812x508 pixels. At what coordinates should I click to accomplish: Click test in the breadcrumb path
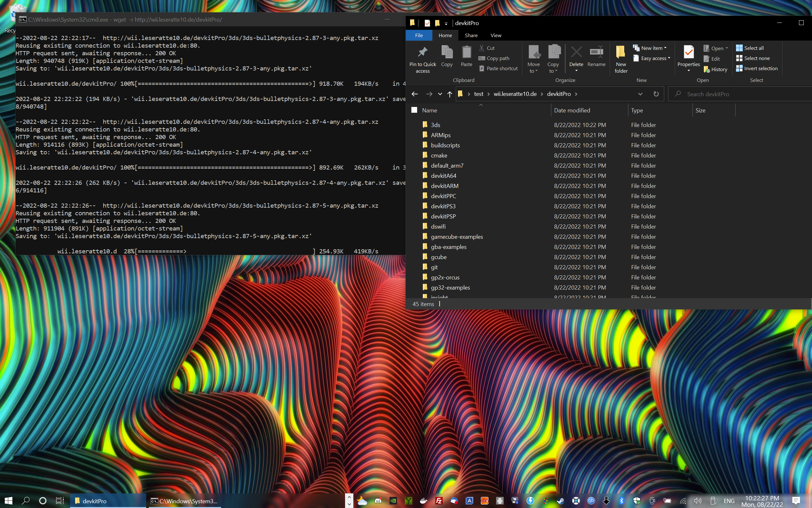[x=478, y=94]
